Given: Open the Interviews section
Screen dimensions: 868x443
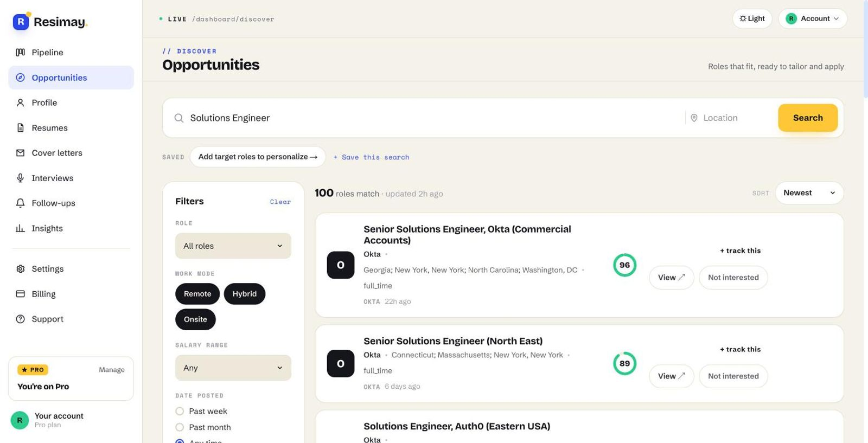Looking at the screenshot, I should pos(71,178).
